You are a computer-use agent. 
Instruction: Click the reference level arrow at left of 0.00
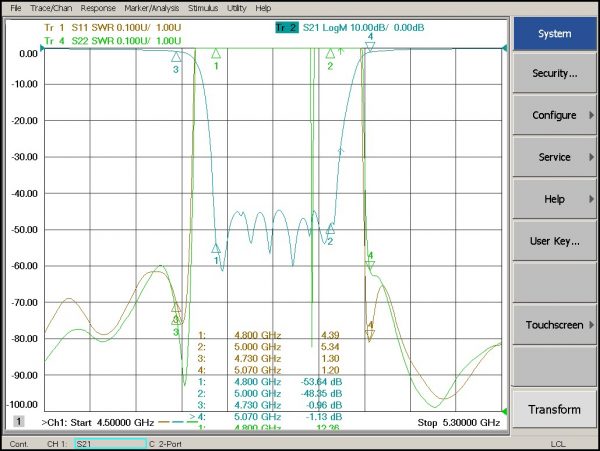[42, 48]
